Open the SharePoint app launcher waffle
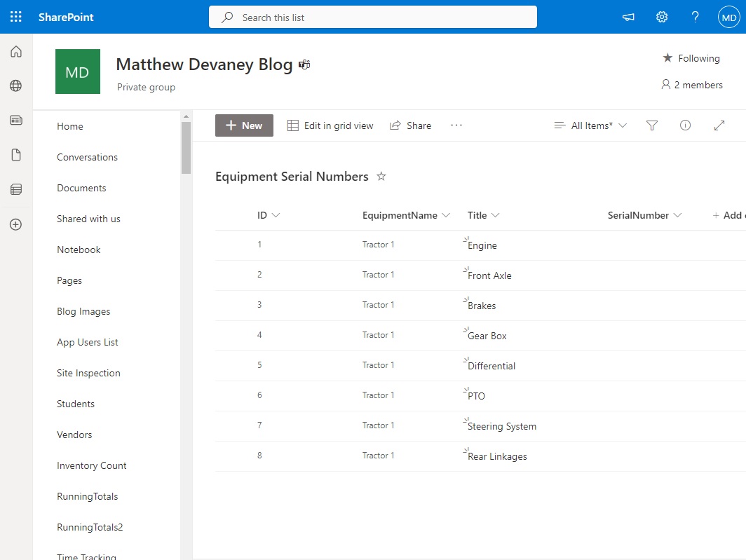Viewport: 746px width, 560px height. point(16,17)
